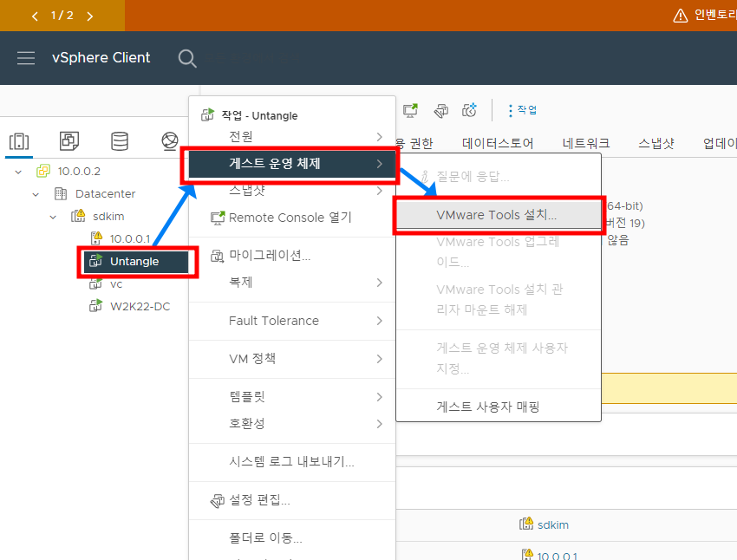
Task: Open the sdkim link in bottom panel
Action: coord(553,524)
